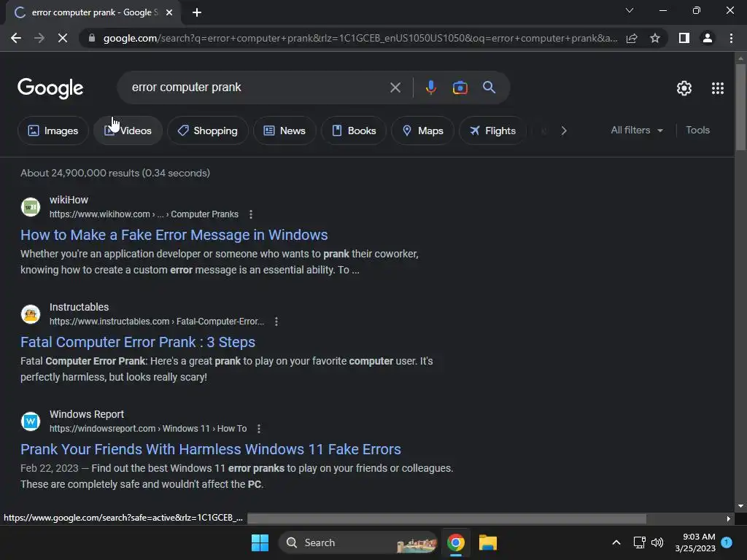The width and height of the screenshot is (747, 560).
Task: Switch to Shopping results
Action: pos(208,131)
